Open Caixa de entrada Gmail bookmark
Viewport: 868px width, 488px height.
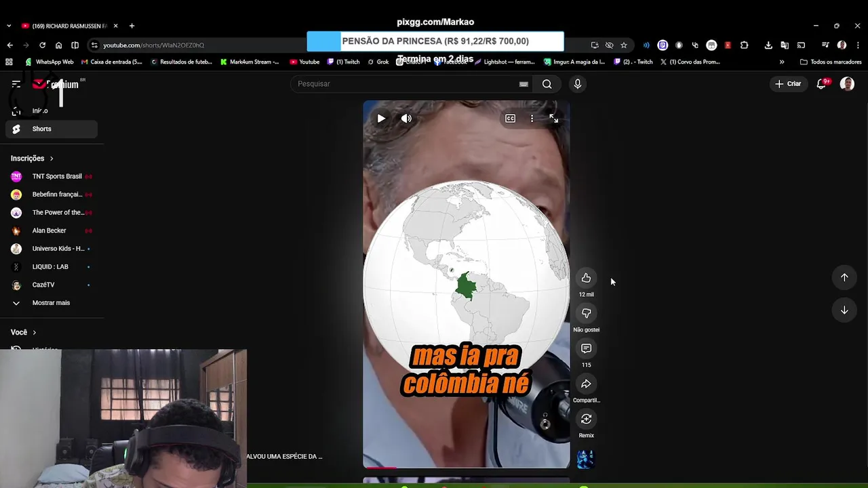(112, 62)
